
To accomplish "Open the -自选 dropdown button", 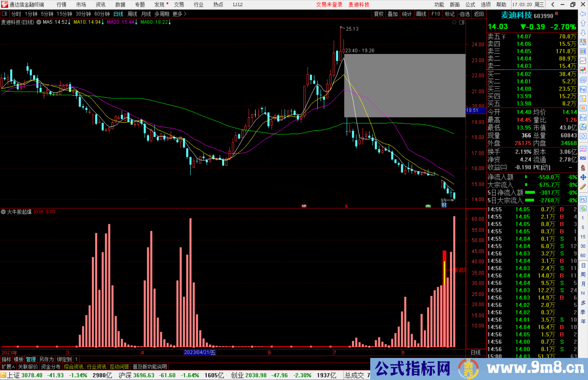I will tap(464, 14).
